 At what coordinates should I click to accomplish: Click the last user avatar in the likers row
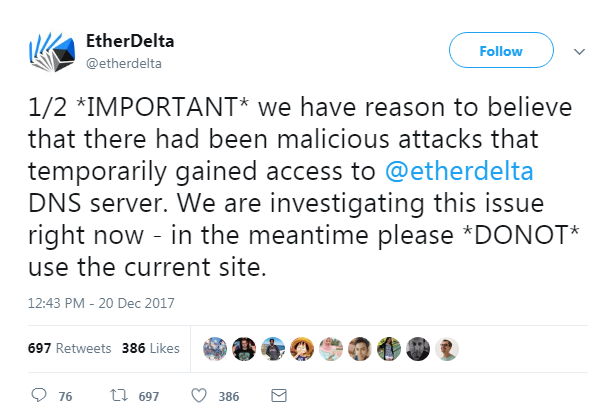447,348
